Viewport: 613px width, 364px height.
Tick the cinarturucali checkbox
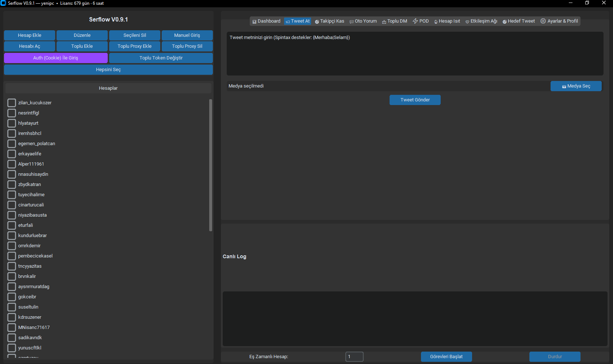point(12,205)
